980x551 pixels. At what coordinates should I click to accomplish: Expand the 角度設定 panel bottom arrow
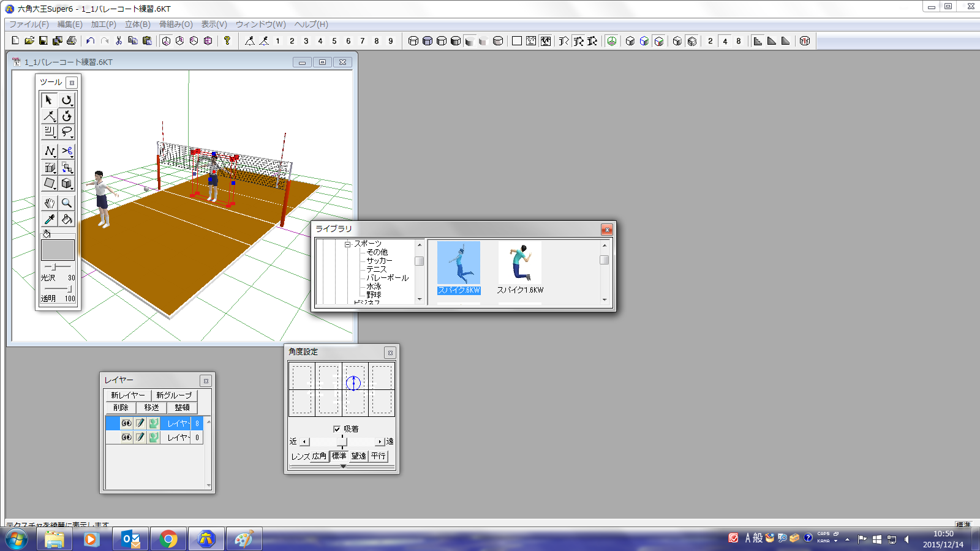[x=343, y=467]
